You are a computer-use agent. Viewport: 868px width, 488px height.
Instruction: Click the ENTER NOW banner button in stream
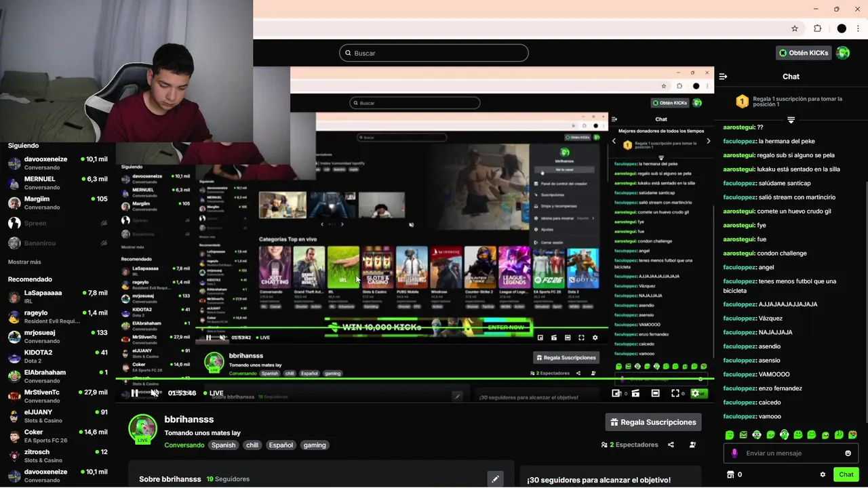507,327
